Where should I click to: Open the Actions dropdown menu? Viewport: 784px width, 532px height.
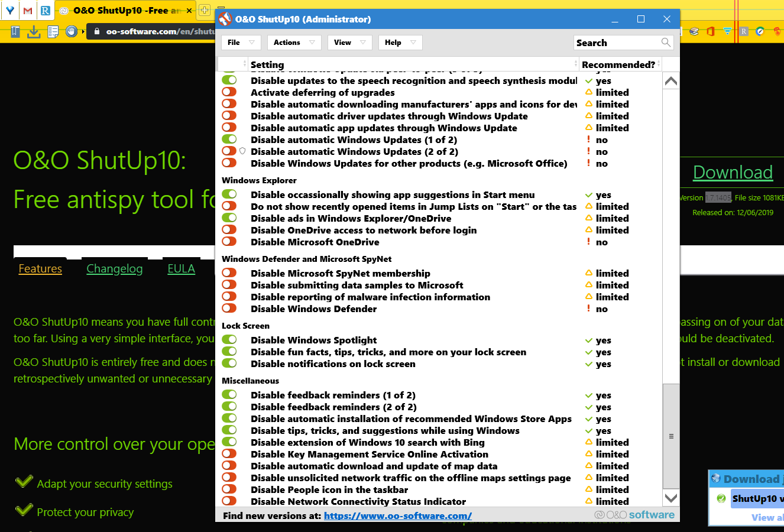click(x=294, y=43)
